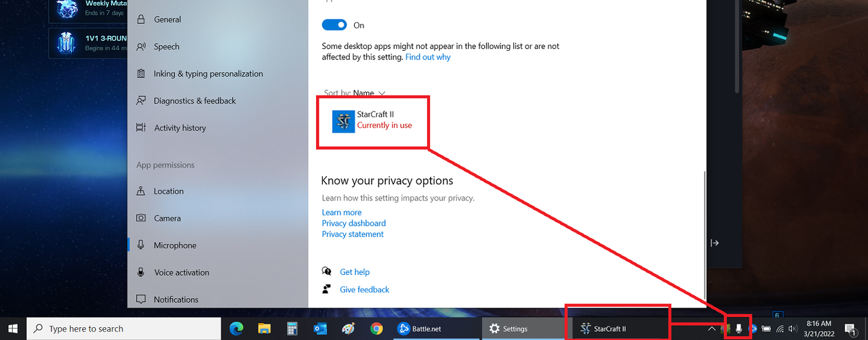This screenshot has height=340, width=868.
Task: Click the Voice activation sidebar icon
Action: tap(140, 272)
